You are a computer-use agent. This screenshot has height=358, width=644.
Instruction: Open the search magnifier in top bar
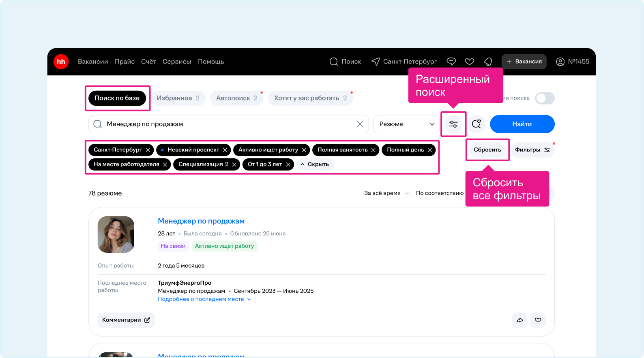(334, 62)
